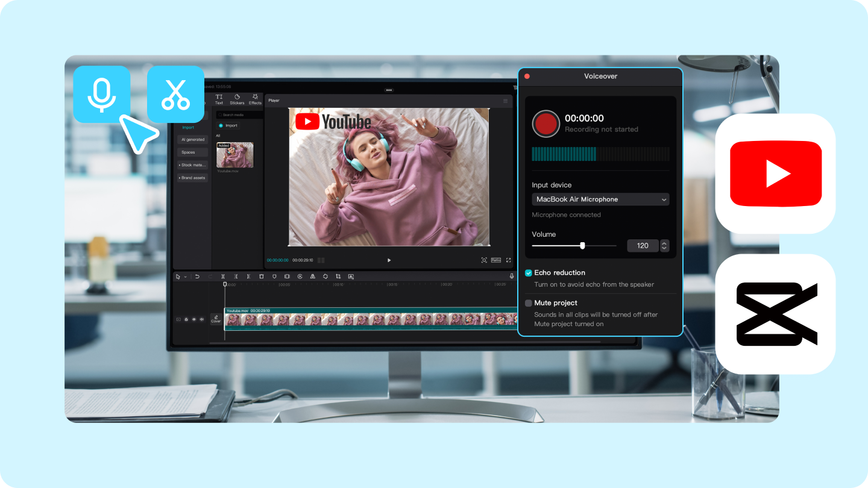Open the Text panel tab
The image size is (868, 488).
tap(219, 99)
